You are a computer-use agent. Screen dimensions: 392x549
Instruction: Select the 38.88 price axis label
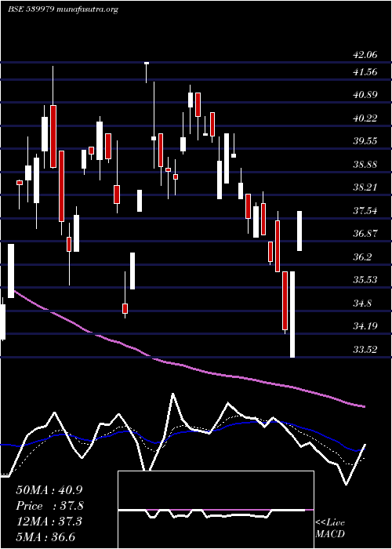coord(365,164)
